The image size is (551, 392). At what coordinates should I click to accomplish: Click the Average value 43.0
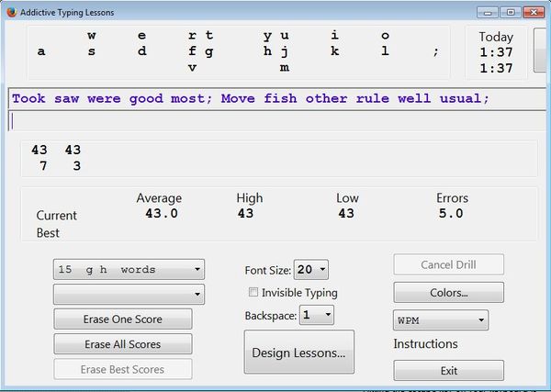click(162, 213)
